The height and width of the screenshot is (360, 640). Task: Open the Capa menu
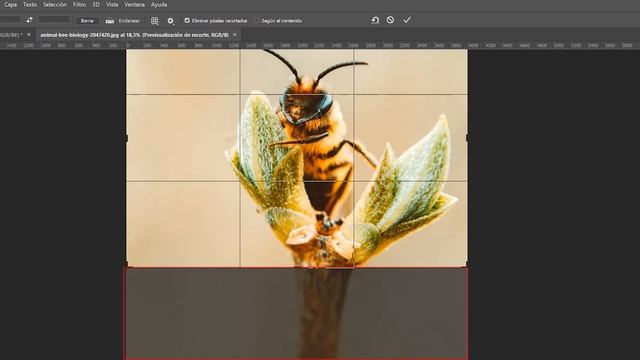click(11, 5)
